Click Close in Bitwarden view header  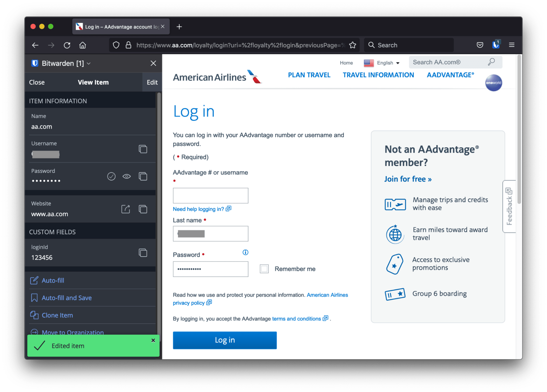37,82
